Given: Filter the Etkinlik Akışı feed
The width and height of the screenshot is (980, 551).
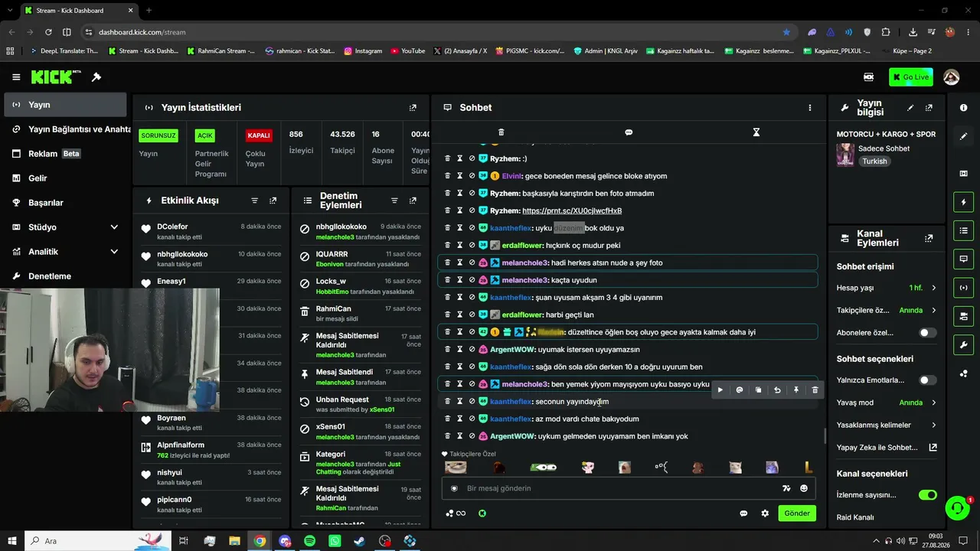Looking at the screenshot, I should 255,201.
